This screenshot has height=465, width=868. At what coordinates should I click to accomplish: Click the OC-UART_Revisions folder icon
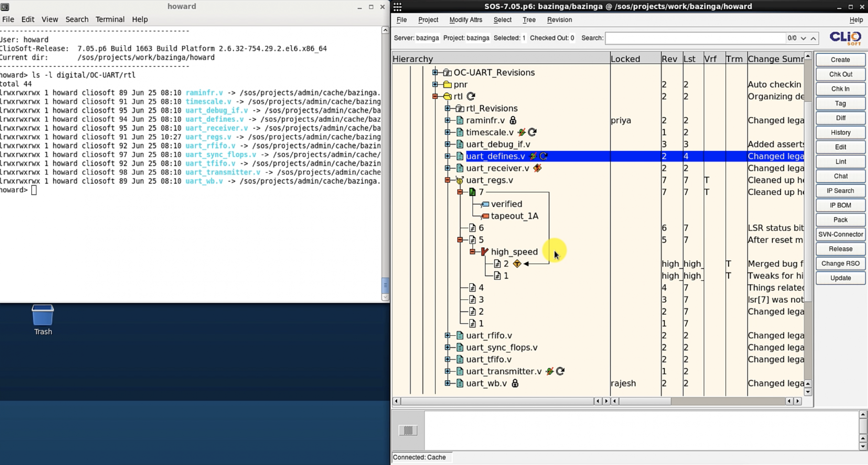[447, 72]
